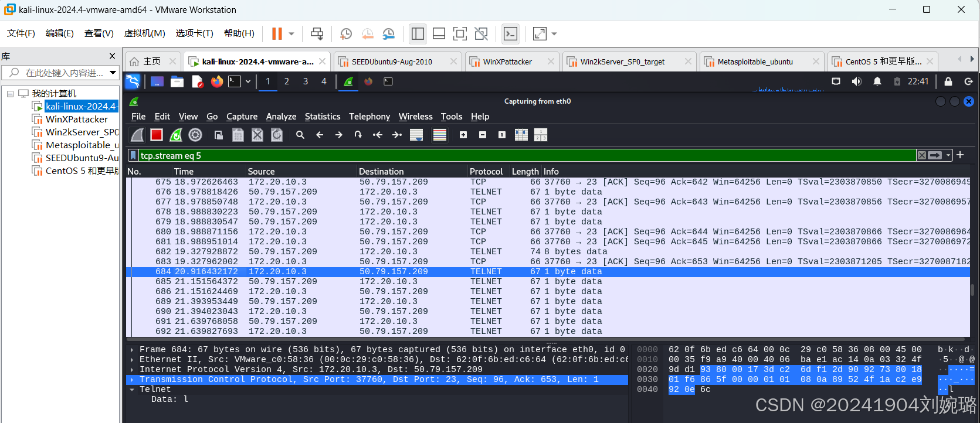Open Kali applications menu dragon icon
Viewport: 980px width, 423px height.
point(133,81)
